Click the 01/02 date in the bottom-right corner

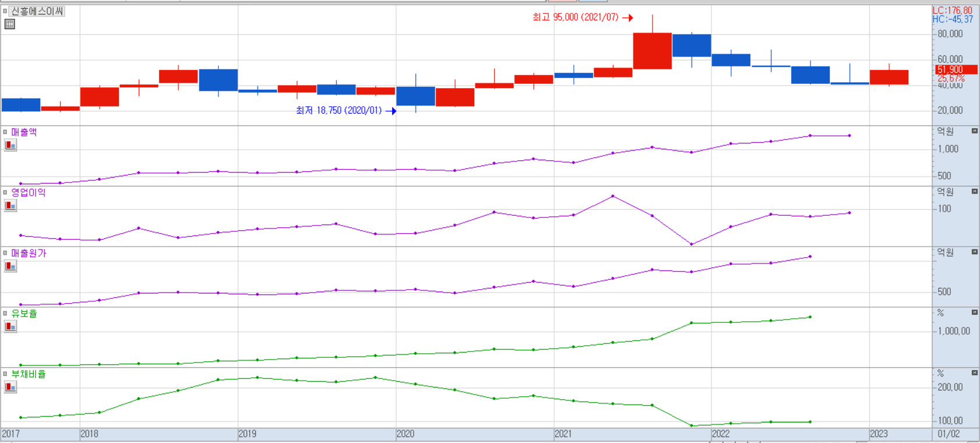pyautogui.click(x=949, y=434)
